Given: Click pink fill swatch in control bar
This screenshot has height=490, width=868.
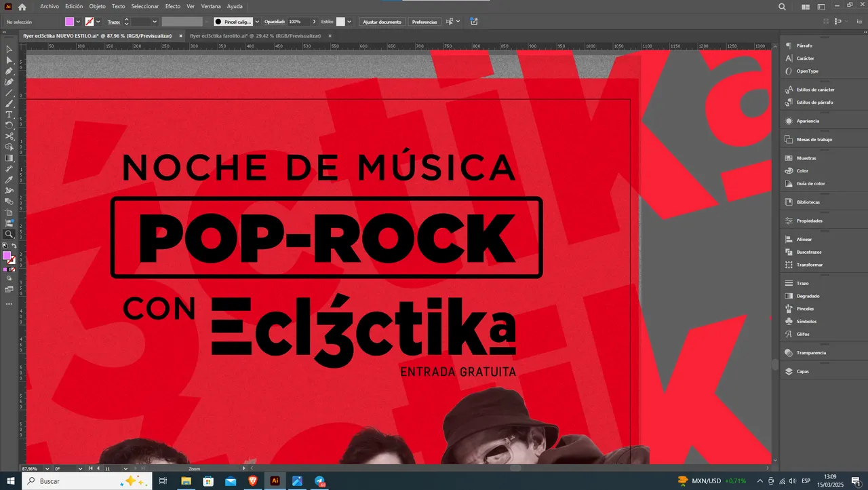Looking at the screenshot, I should [69, 22].
